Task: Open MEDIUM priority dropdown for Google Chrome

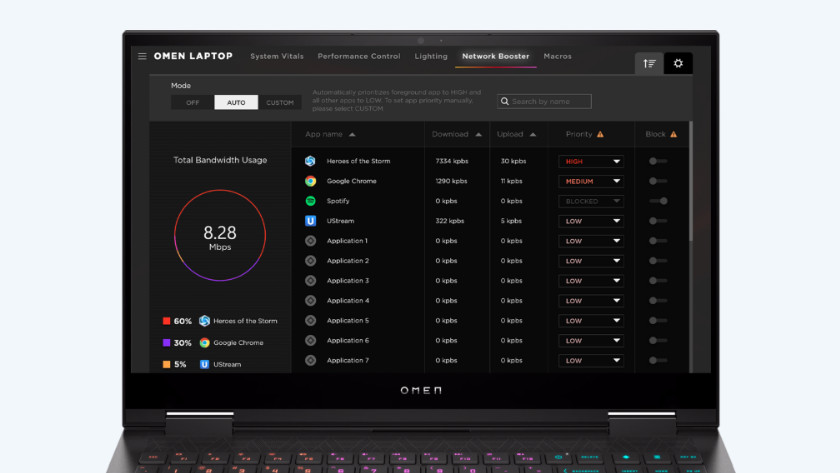Action: 591,181
